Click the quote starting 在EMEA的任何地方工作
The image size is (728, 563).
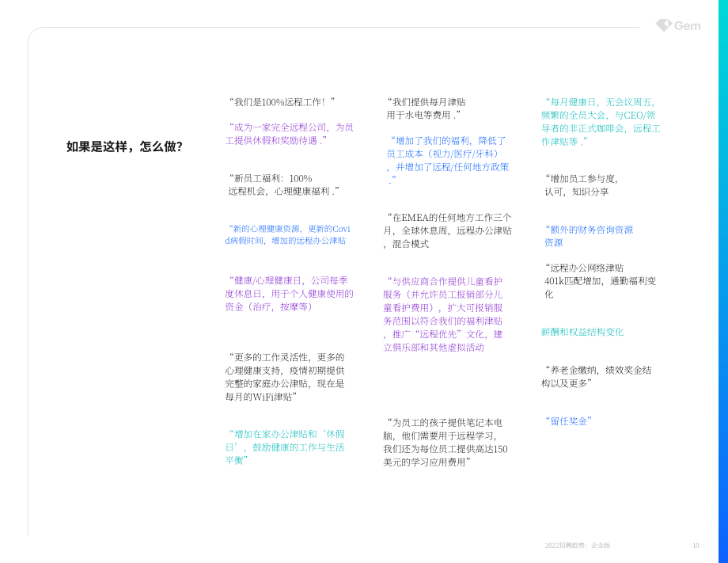(x=448, y=230)
